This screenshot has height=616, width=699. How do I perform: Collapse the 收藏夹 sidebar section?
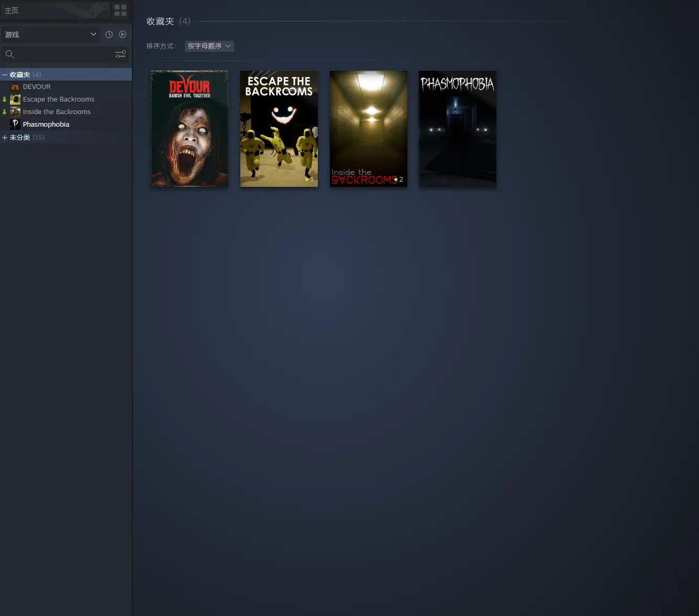[x=5, y=75]
